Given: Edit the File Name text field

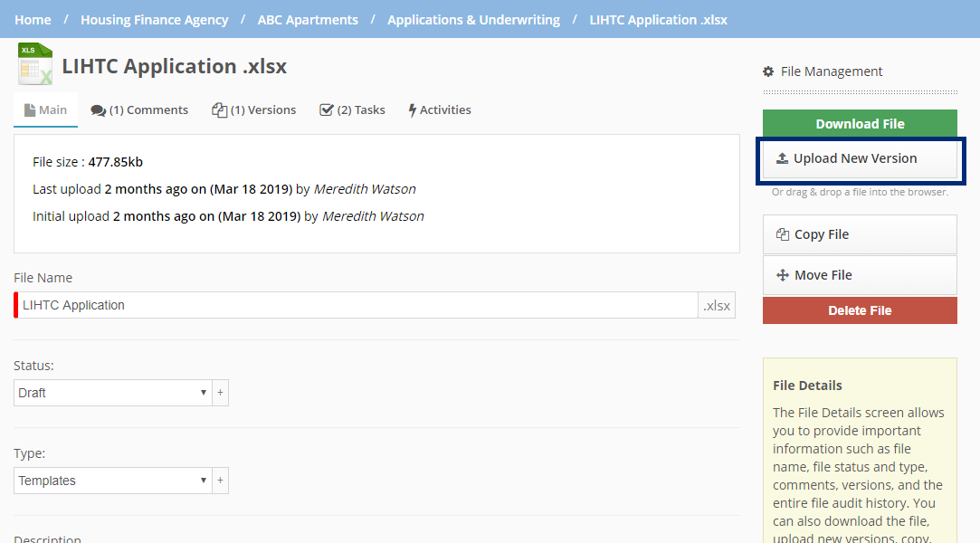Looking at the screenshot, I should 357,305.
